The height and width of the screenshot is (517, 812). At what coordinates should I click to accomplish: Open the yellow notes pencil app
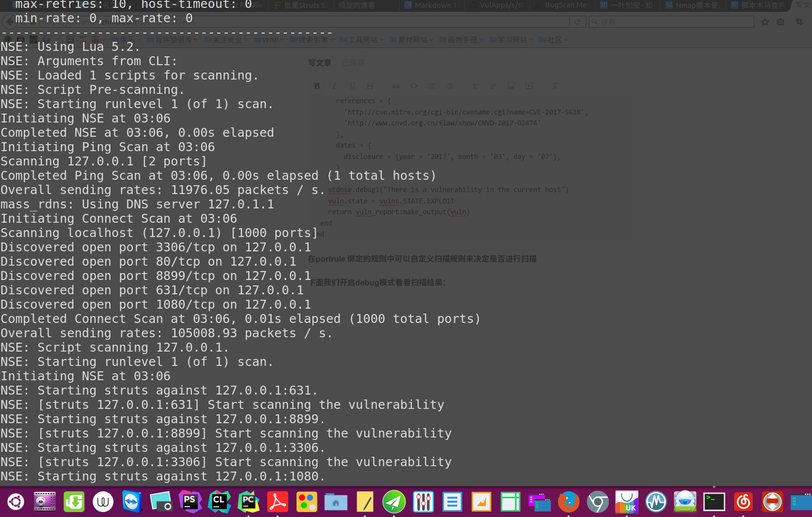pos(365,502)
